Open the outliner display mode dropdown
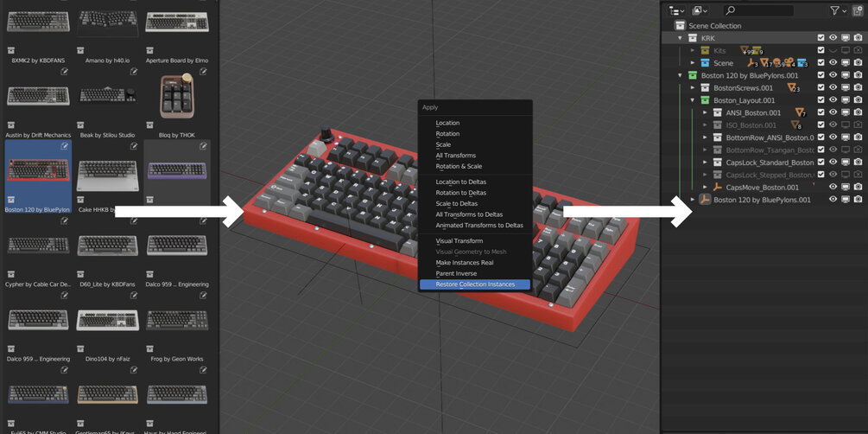Image resolution: width=868 pixels, height=434 pixels. pos(676,10)
